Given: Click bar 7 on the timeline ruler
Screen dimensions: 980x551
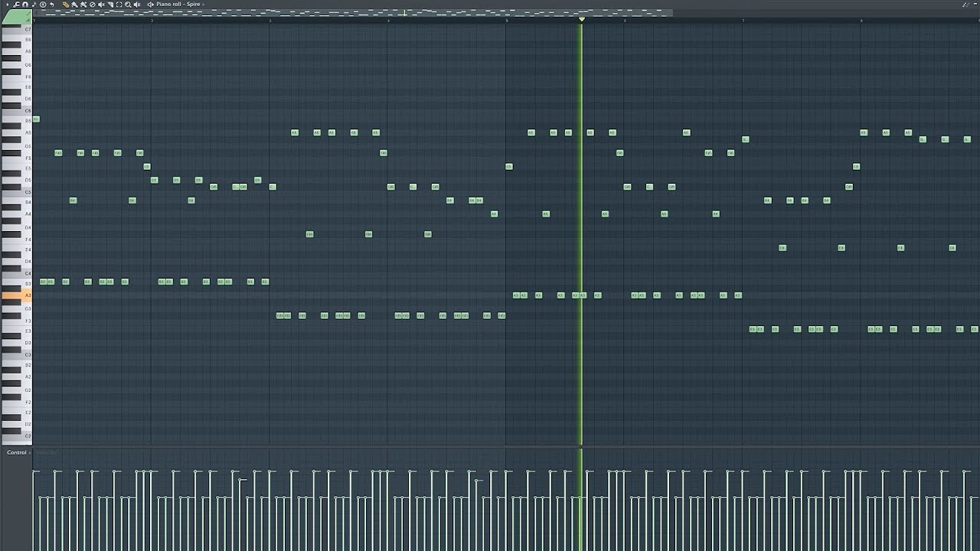Looking at the screenshot, I should [743, 20].
